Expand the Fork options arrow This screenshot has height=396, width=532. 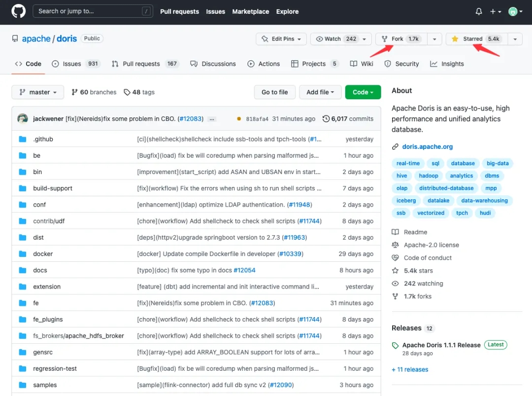(434, 39)
